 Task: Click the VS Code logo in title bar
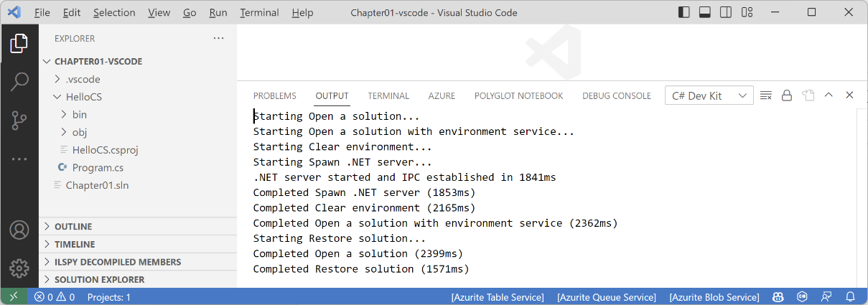click(x=14, y=12)
